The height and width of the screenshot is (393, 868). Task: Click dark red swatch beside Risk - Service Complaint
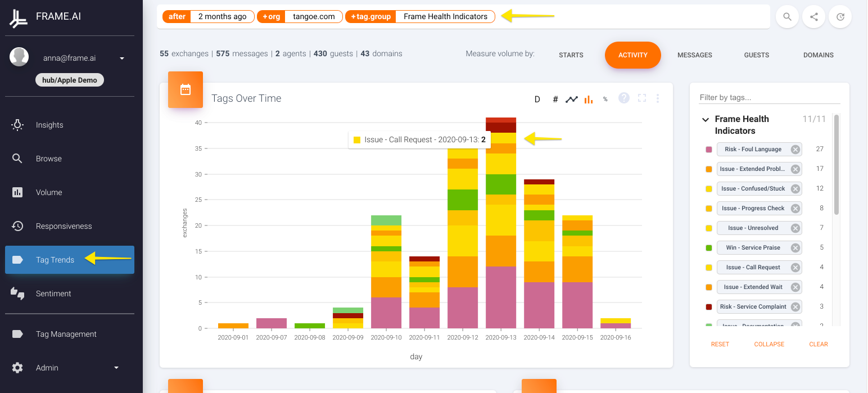709,307
